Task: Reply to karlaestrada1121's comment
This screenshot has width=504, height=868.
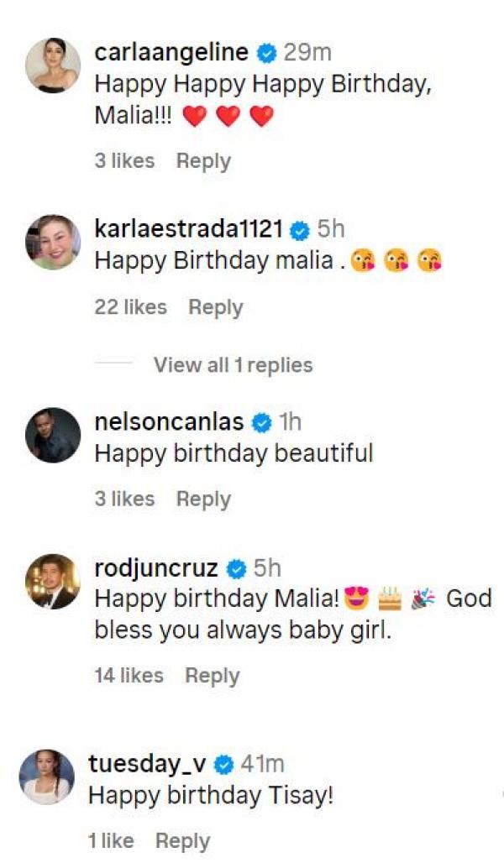Action: tap(216, 308)
